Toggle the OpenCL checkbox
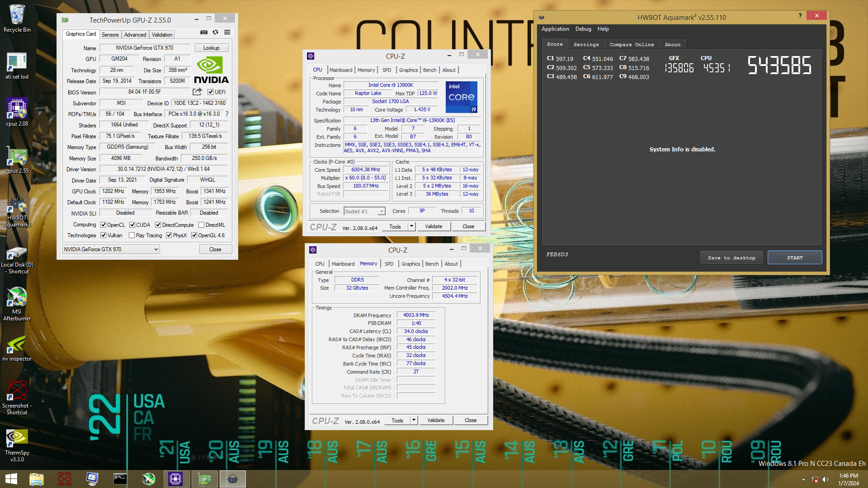 click(103, 225)
